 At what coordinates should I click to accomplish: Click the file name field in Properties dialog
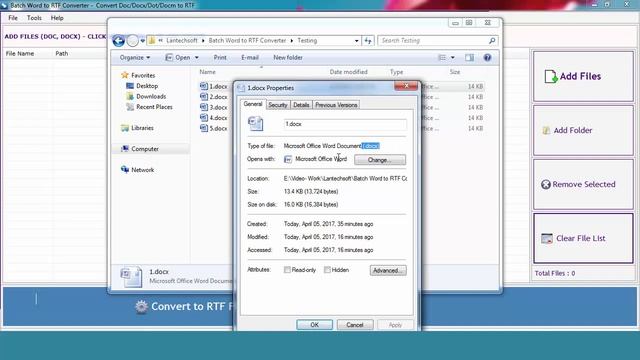tap(345, 124)
